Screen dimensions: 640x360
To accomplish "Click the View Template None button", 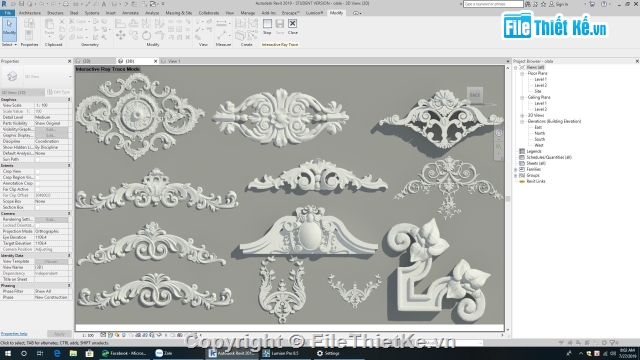I will click(51, 262).
